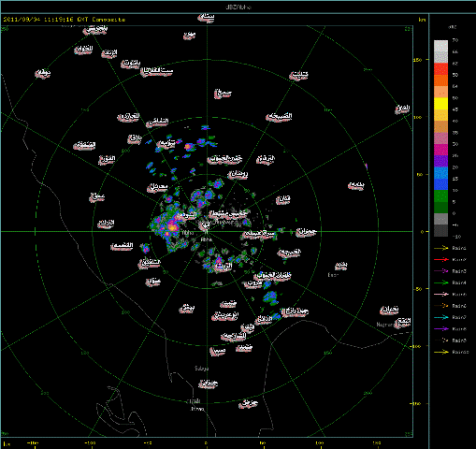
Task: Pick the yellow 45 dBZ legend swatch
Action: (440, 104)
